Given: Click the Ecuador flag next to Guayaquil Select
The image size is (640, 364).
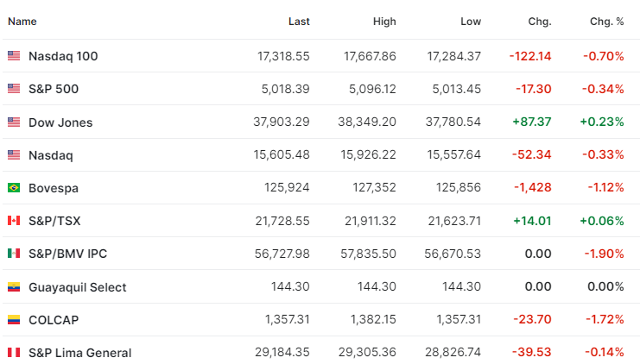Looking at the screenshot, I should [x=14, y=287].
